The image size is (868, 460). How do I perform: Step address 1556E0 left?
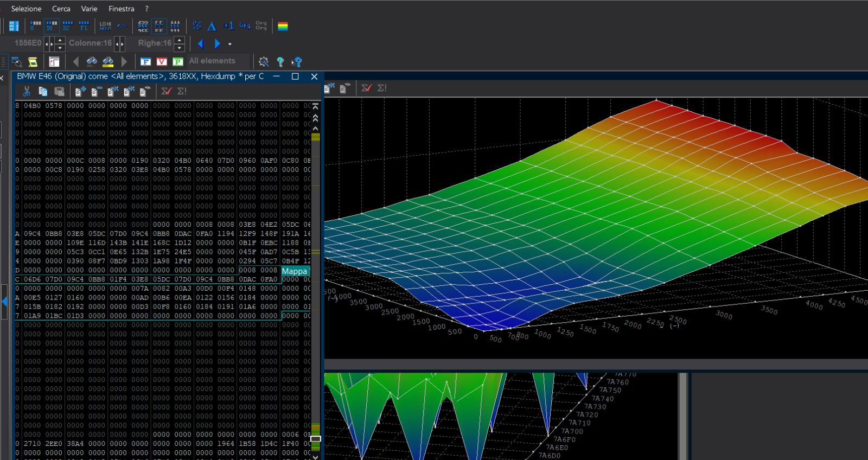[x=47, y=43]
